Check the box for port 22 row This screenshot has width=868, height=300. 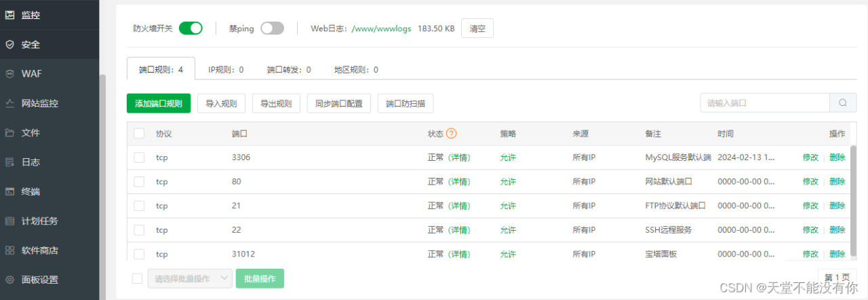(139, 230)
